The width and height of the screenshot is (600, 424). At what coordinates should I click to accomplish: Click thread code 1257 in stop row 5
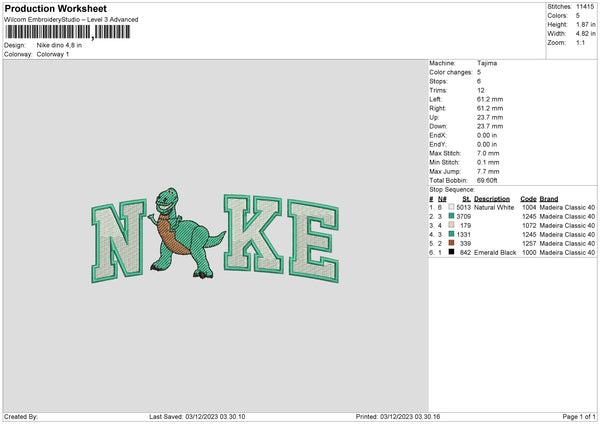[529, 243]
